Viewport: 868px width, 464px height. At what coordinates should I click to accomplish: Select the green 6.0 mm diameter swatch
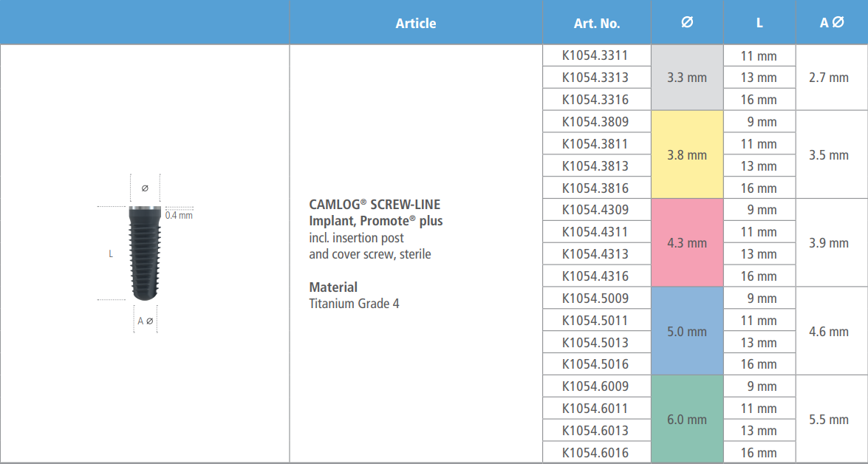(x=686, y=420)
